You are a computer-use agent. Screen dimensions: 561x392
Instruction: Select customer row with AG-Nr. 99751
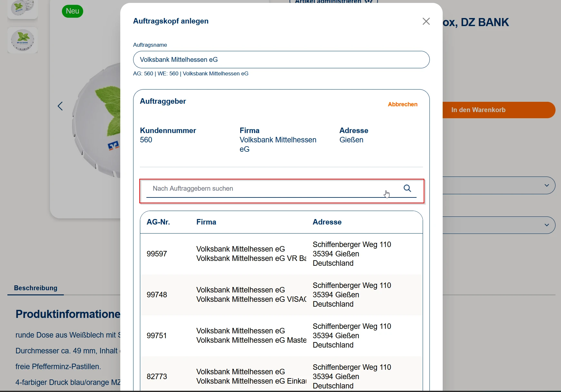coord(281,336)
